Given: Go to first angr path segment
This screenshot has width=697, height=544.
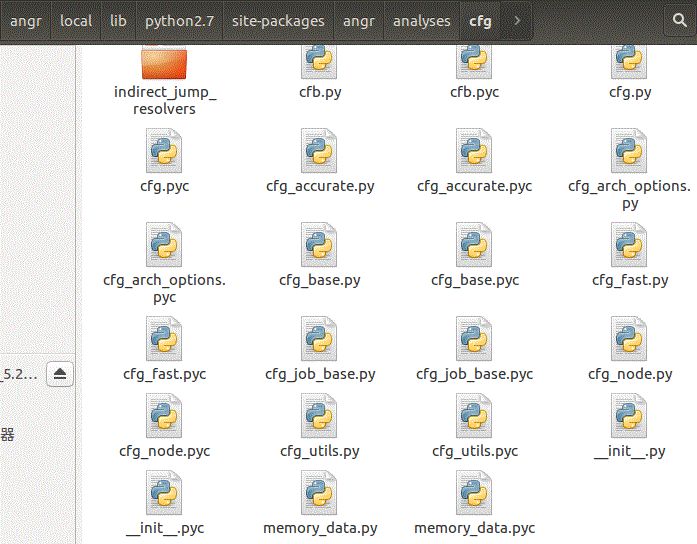Looking at the screenshot, I should [x=26, y=20].
